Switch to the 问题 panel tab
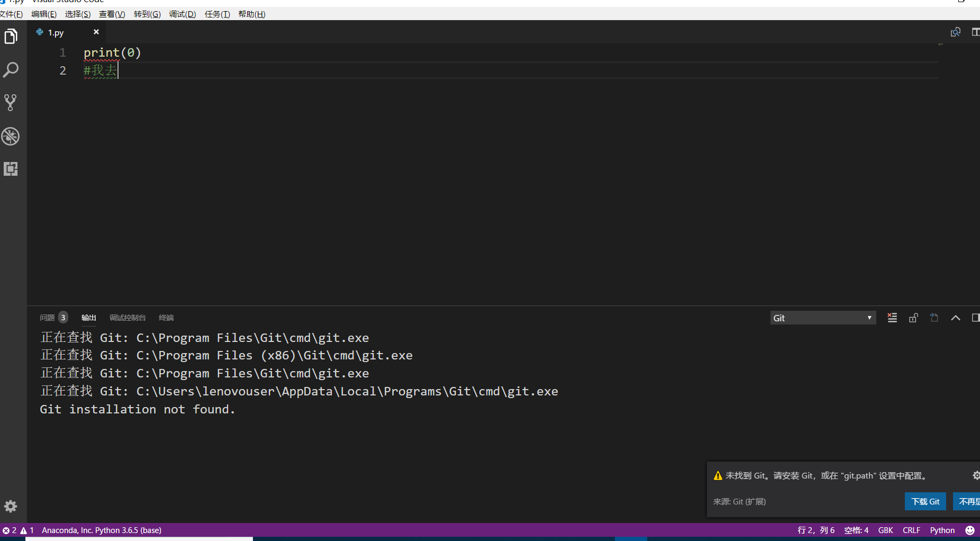The image size is (980, 541). click(x=47, y=318)
